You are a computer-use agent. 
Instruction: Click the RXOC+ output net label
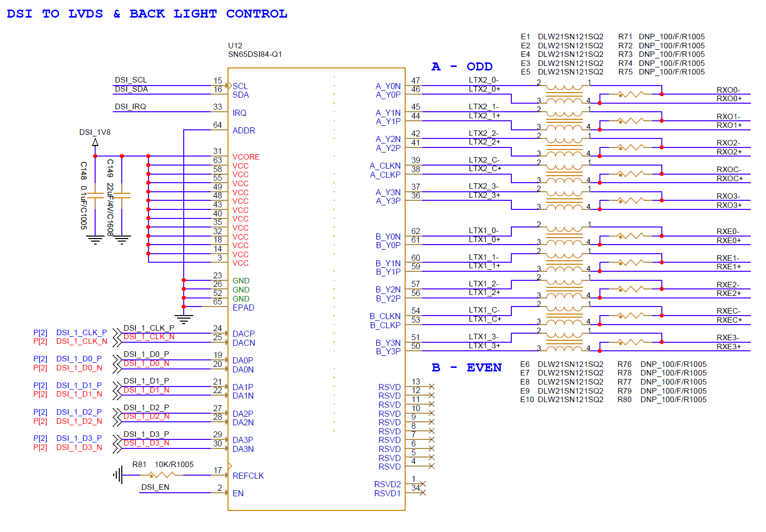[x=730, y=178]
